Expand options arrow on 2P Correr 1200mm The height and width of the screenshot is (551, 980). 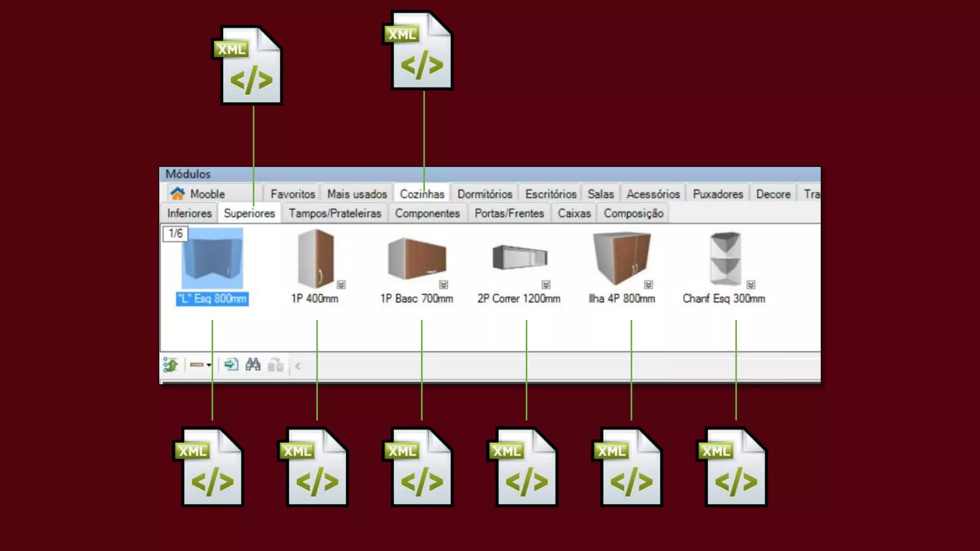click(546, 285)
